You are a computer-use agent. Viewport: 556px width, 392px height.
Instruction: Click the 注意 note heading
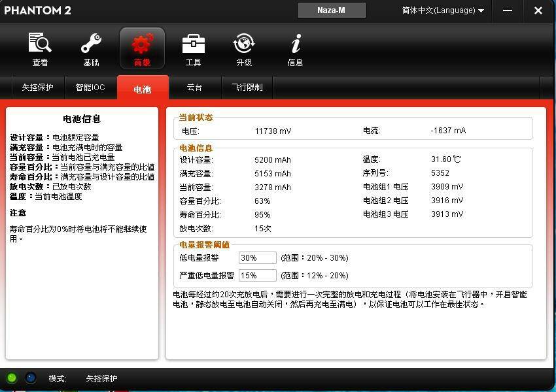point(18,213)
